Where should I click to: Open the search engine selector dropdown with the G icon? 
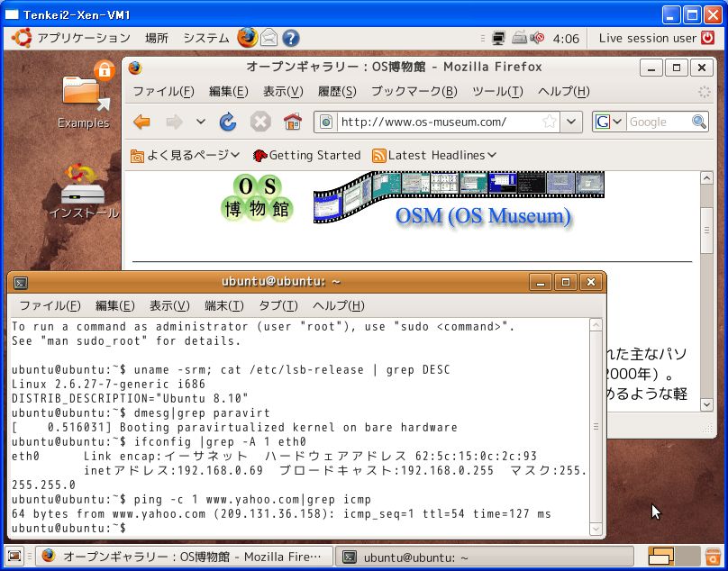tap(609, 122)
